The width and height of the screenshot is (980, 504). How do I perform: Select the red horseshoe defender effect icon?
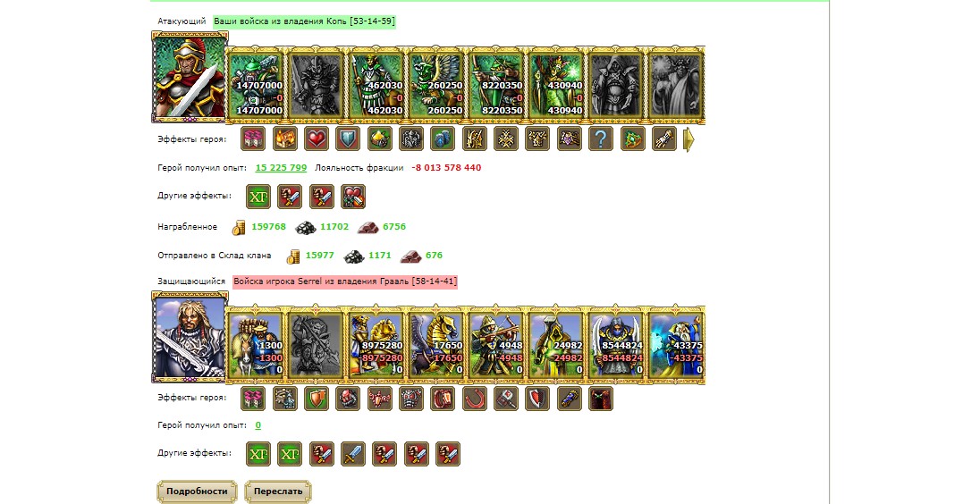475,398
